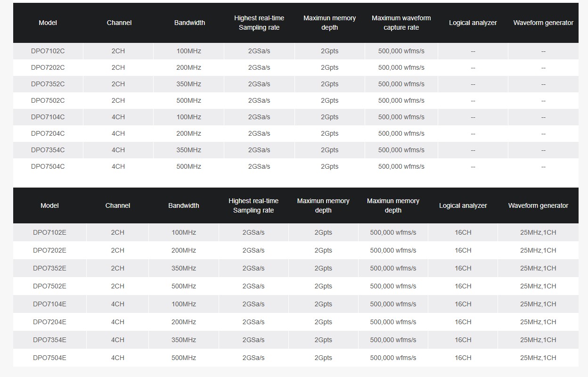588x377 pixels.
Task: Click the 500MHz bandwidth cell for DPO7502C
Action: [x=188, y=100]
